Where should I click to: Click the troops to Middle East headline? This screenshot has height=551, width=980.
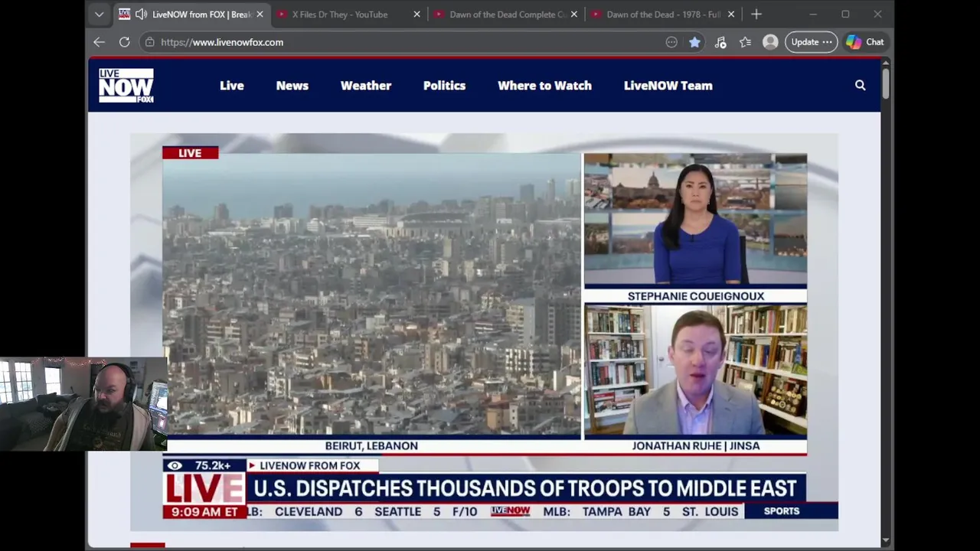coord(525,488)
